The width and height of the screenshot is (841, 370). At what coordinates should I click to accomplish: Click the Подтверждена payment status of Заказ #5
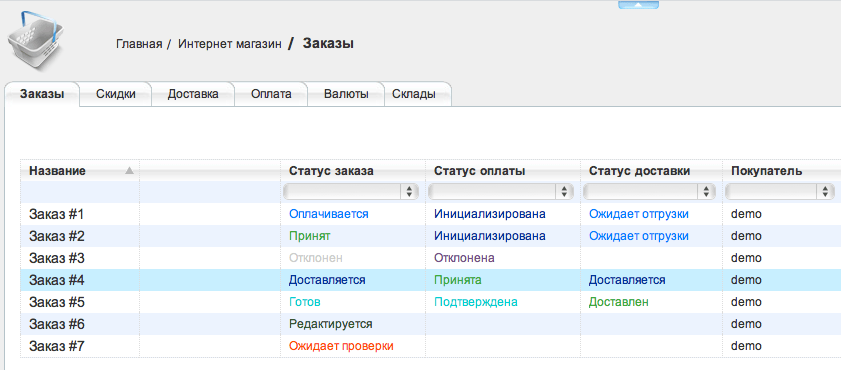pyautogui.click(x=476, y=302)
